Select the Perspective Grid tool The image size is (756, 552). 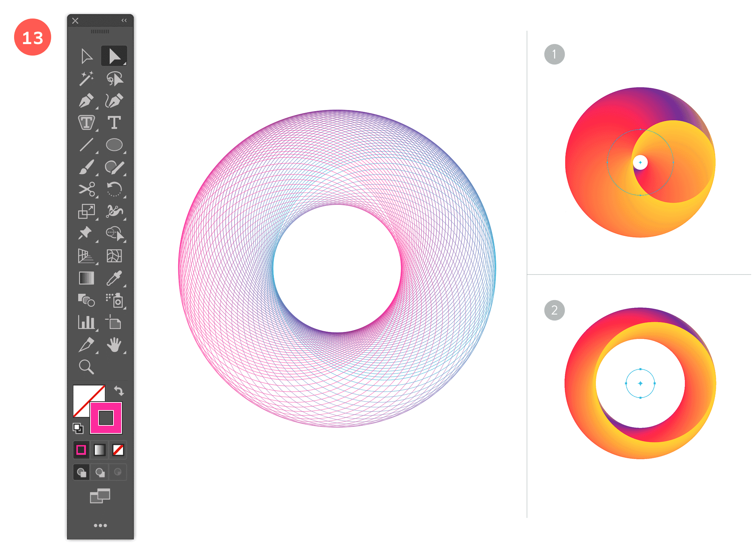[86, 256]
